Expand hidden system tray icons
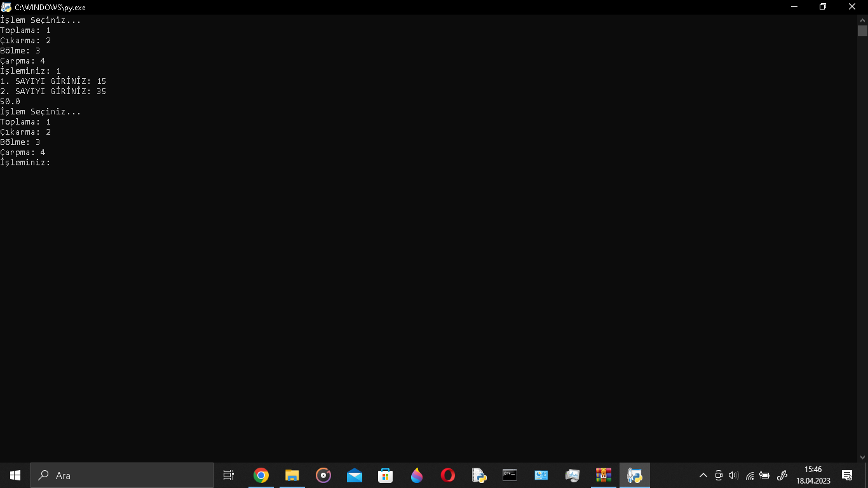 click(x=703, y=475)
